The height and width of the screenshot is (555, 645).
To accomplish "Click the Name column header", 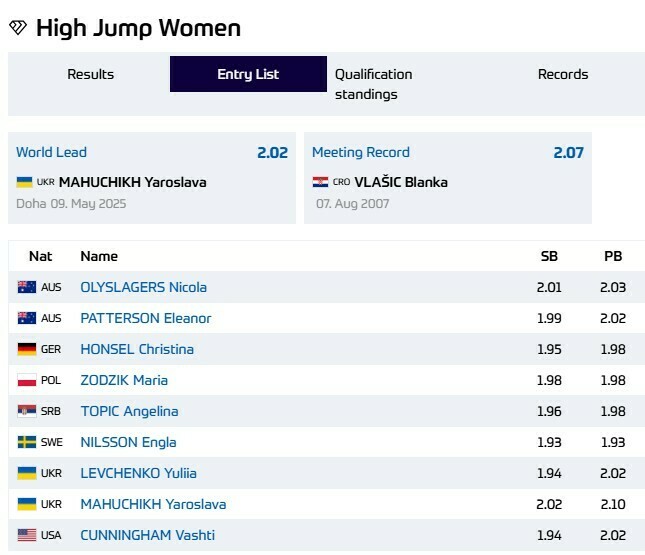I will (x=99, y=256).
